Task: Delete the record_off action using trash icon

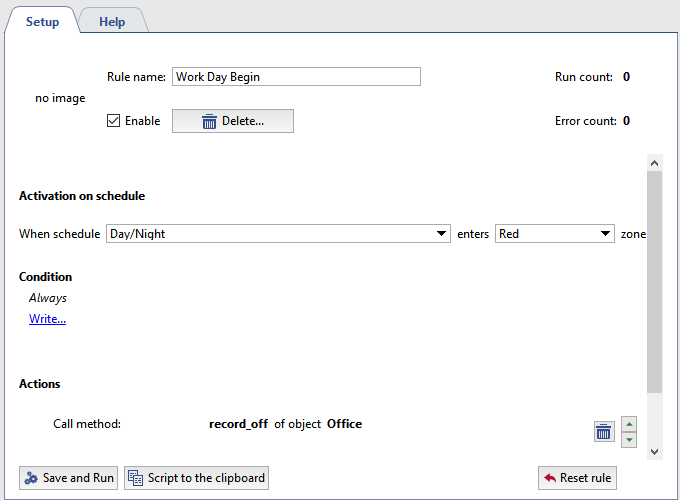Action: (604, 431)
